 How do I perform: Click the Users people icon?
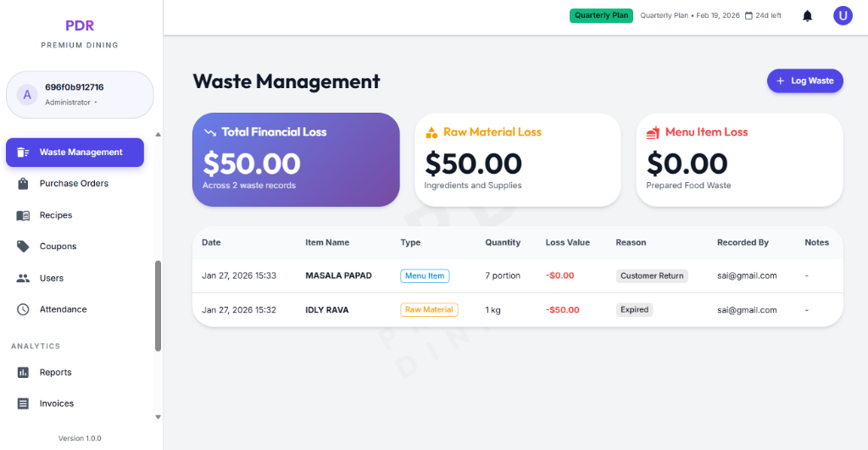point(23,278)
